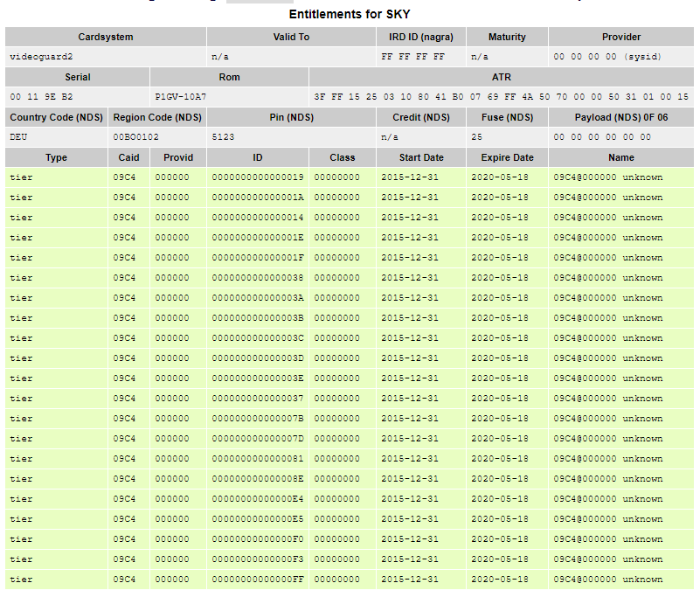The width and height of the screenshot is (700, 597).
Task: Select region code '00B00102'
Action: click(135, 137)
